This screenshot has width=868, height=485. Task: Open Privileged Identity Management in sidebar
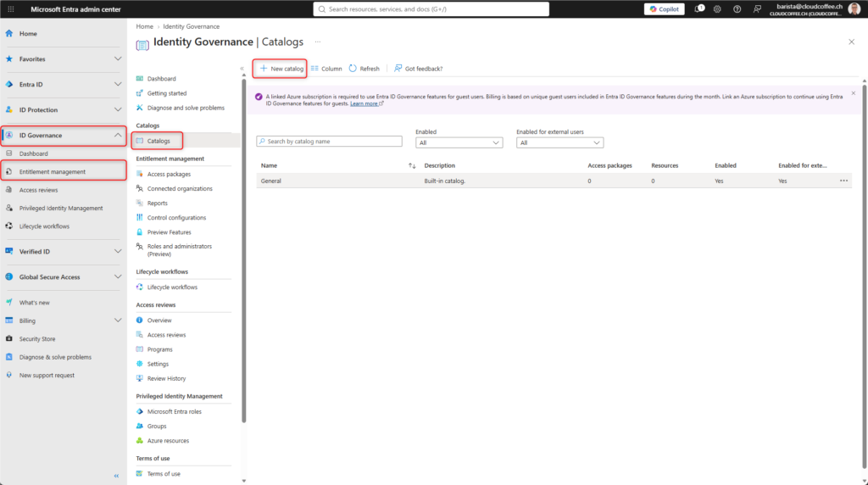click(61, 209)
